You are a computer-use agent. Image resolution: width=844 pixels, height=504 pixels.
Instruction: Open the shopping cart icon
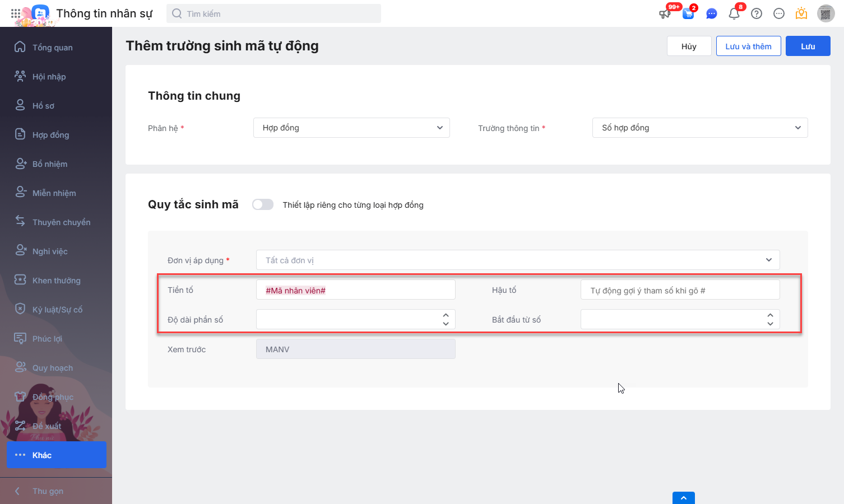point(688,14)
